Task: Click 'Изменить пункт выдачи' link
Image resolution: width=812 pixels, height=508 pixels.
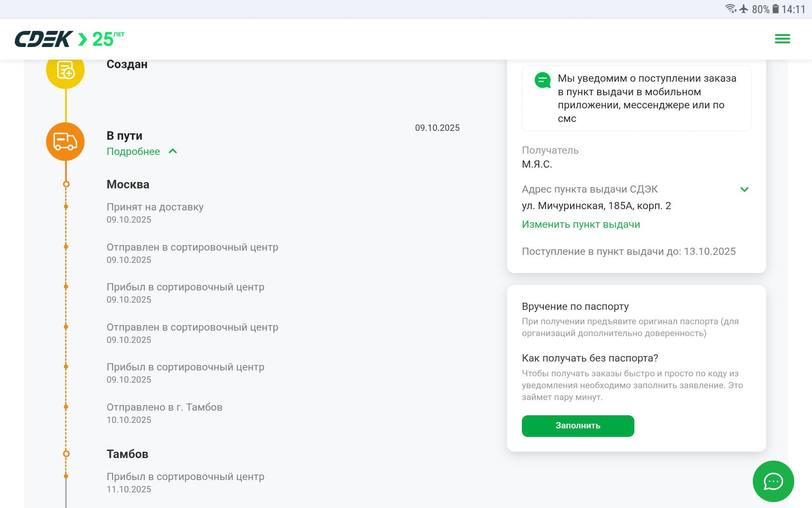Action: [581, 224]
